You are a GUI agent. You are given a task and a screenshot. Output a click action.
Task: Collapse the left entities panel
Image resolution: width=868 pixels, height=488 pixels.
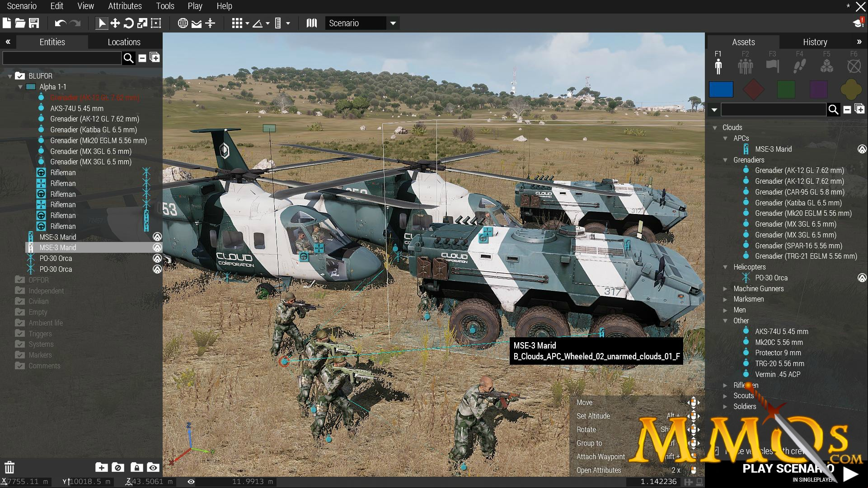(8, 42)
